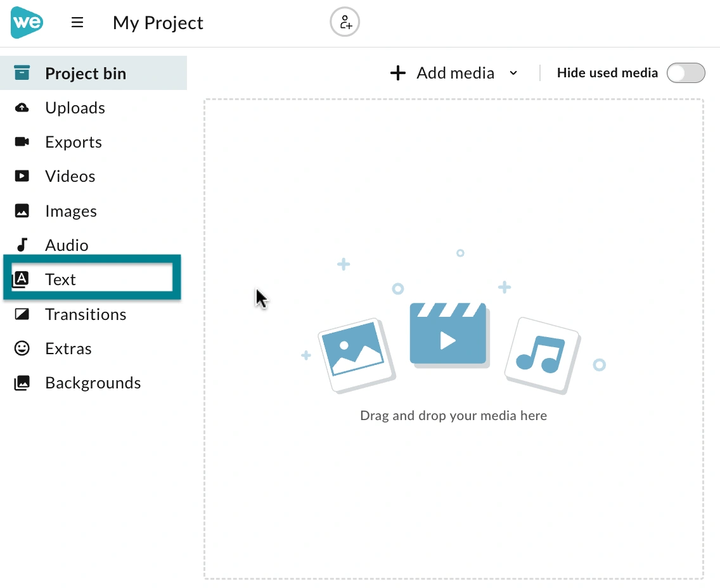Click the invite collaborator icon
720x588 pixels.
click(345, 22)
